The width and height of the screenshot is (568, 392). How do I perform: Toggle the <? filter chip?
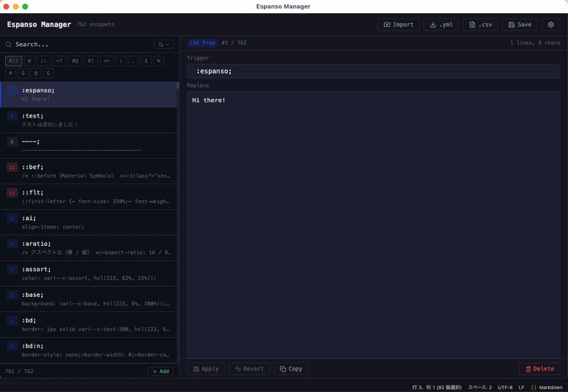click(59, 61)
